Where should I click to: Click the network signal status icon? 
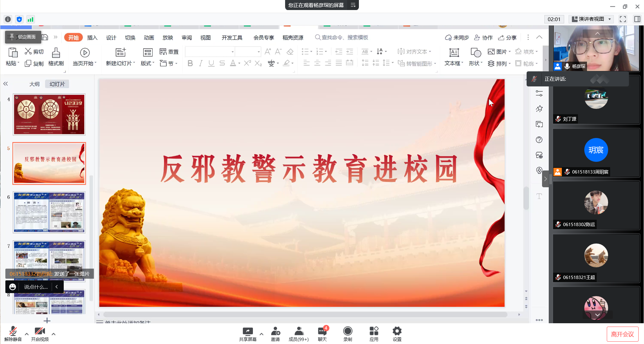click(x=31, y=19)
